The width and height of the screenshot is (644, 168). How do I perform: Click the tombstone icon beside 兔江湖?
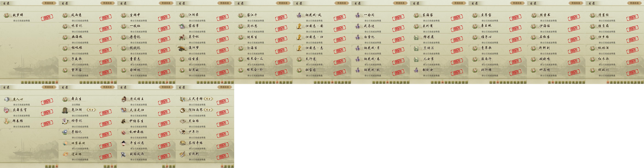66,110
